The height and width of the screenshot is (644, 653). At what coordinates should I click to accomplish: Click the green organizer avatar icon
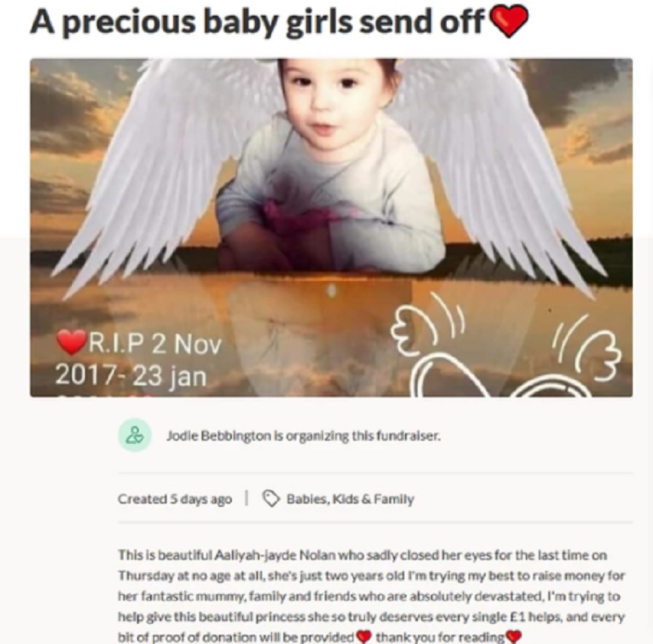135,435
